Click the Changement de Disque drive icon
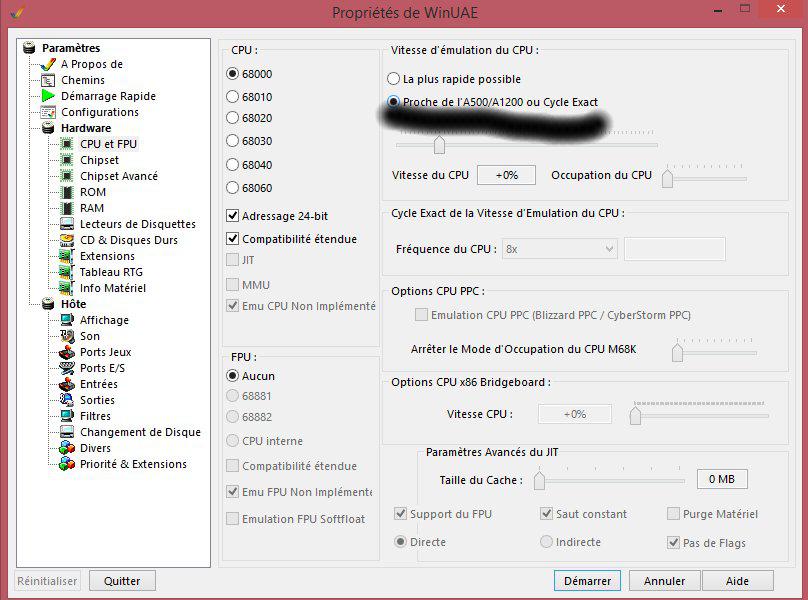This screenshot has height=600, width=808. [x=67, y=431]
